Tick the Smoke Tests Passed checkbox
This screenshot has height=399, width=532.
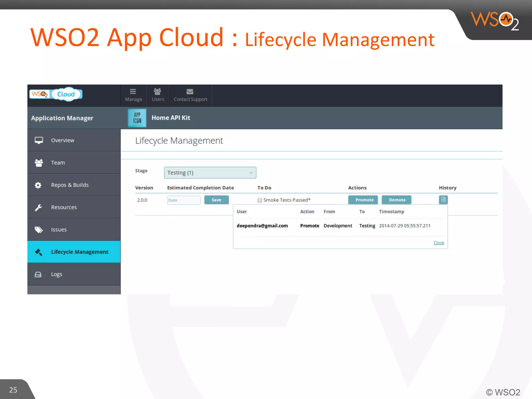click(260, 200)
